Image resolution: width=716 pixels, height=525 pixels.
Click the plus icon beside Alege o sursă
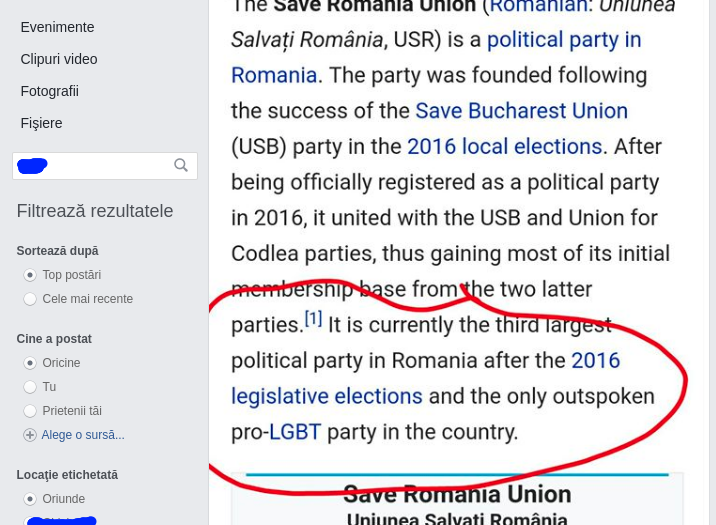[30, 435]
